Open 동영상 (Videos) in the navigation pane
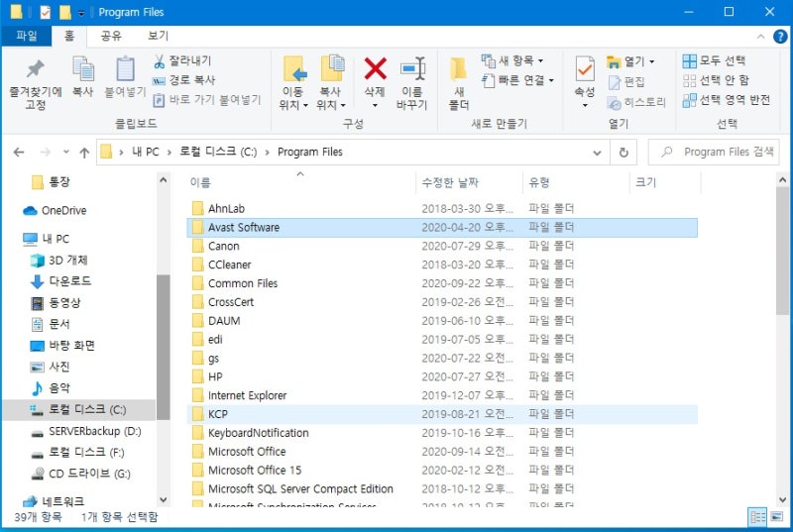The width and height of the screenshot is (793, 532). (x=56, y=302)
